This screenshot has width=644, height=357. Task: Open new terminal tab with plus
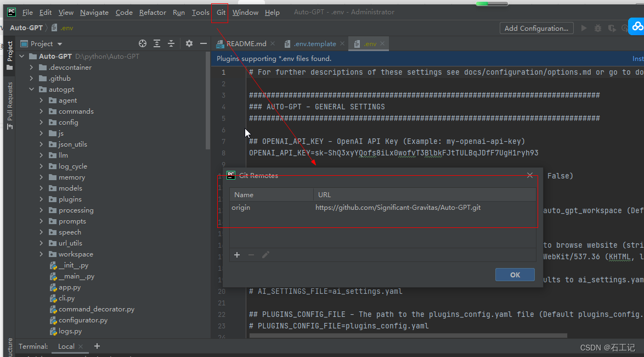pyautogui.click(x=97, y=346)
